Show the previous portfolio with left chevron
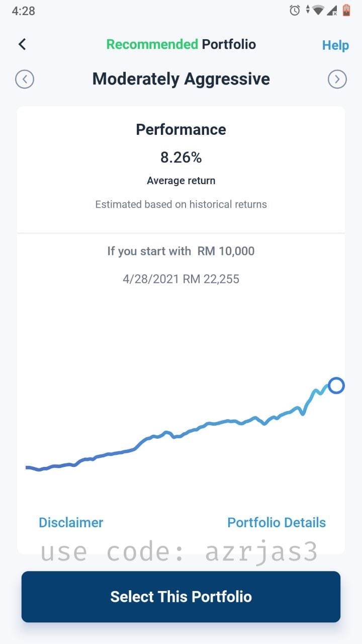Viewport: 362px width, 644px height. coord(25,79)
